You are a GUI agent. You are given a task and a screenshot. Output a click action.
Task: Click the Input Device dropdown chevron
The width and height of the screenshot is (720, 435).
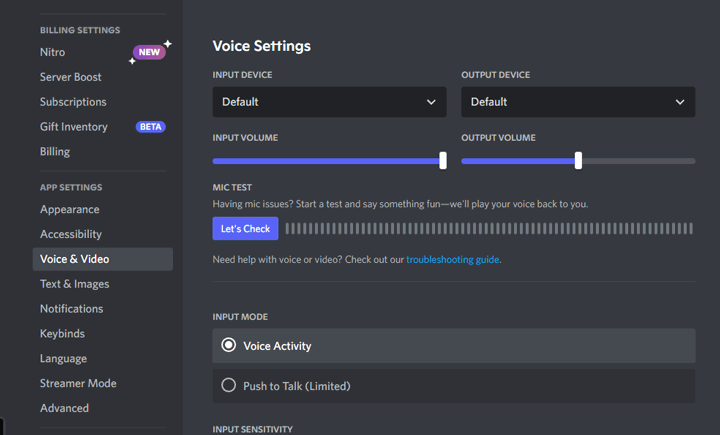coord(431,102)
